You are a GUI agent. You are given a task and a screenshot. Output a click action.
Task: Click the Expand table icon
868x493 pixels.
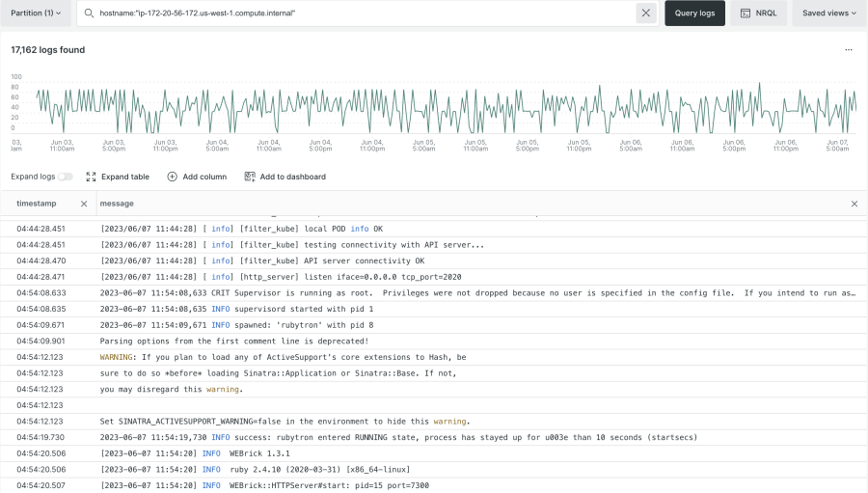tap(92, 177)
